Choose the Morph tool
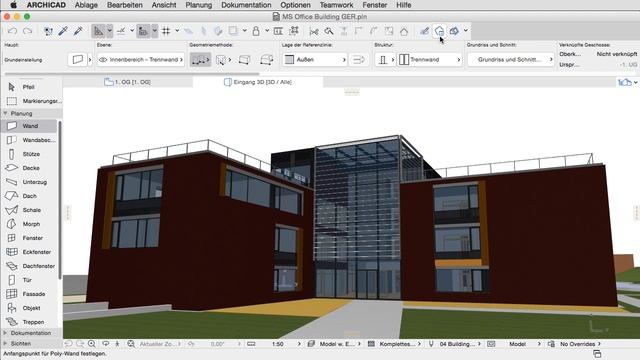The height and width of the screenshot is (360, 640). 29,224
